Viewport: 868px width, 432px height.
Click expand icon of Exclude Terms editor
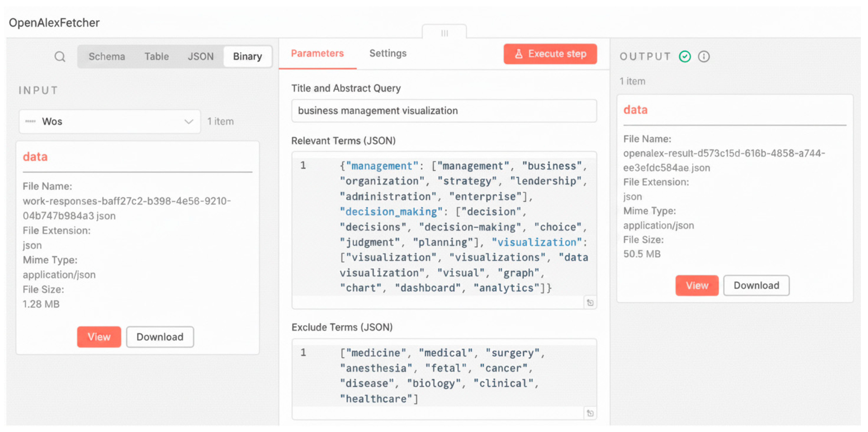pos(590,413)
